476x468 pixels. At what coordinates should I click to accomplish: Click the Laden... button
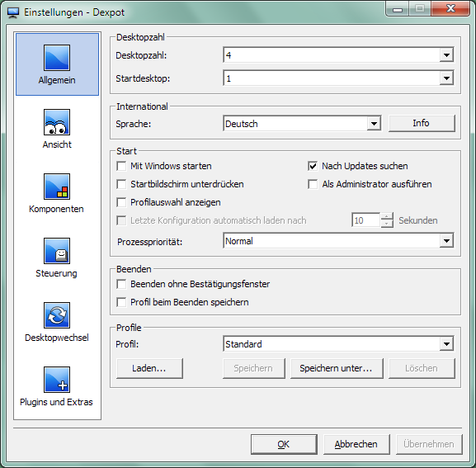[149, 368]
